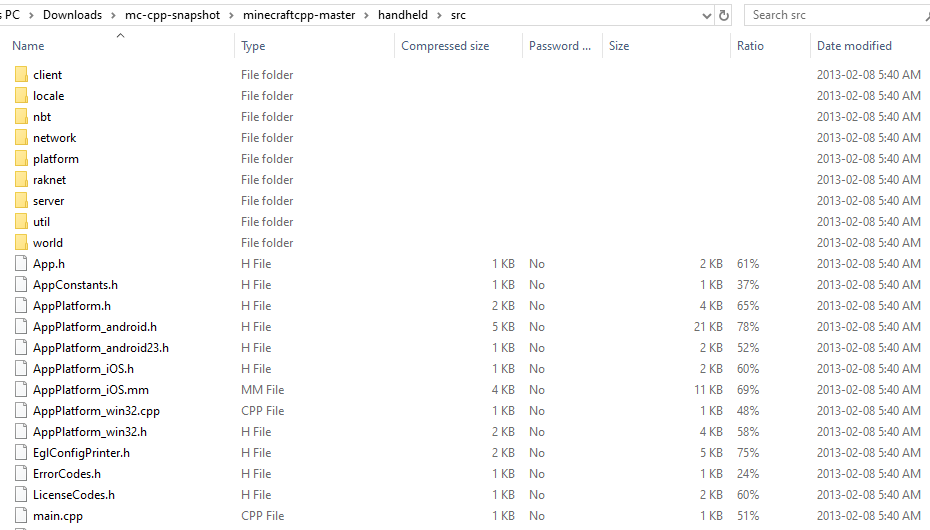Click the raknet folder icon
This screenshot has height=530, width=930.
click(x=21, y=179)
